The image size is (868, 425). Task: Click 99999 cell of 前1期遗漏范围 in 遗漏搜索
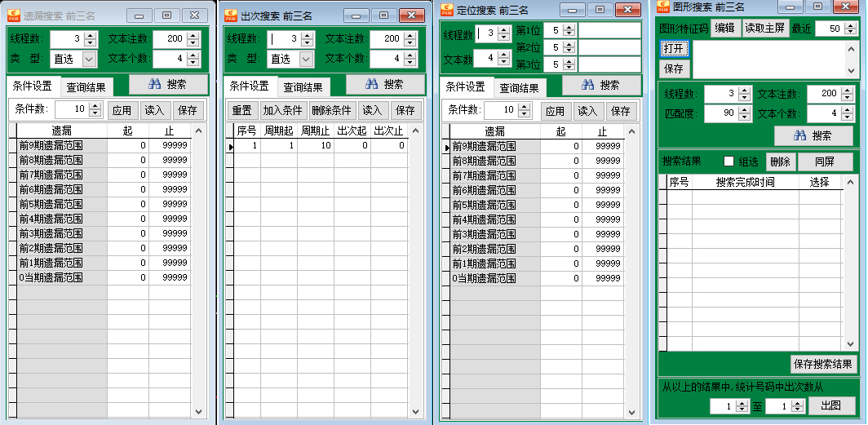coord(170,263)
